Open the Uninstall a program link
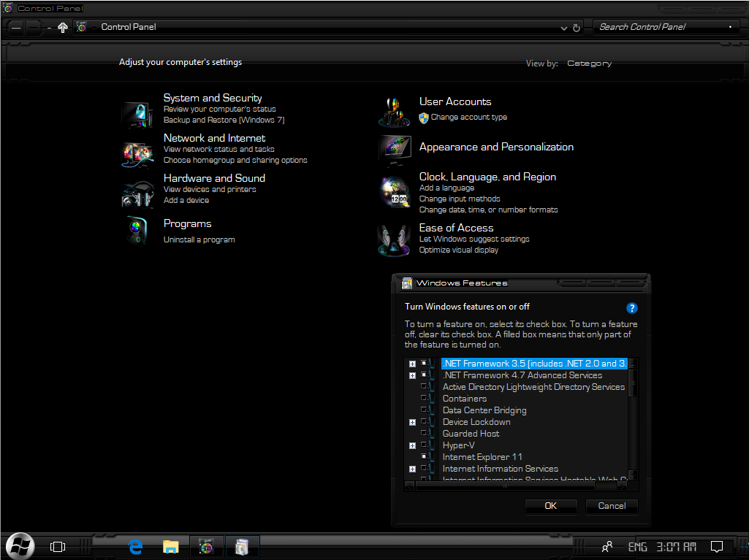The height and width of the screenshot is (560, 749). click(x=199, y=239)
